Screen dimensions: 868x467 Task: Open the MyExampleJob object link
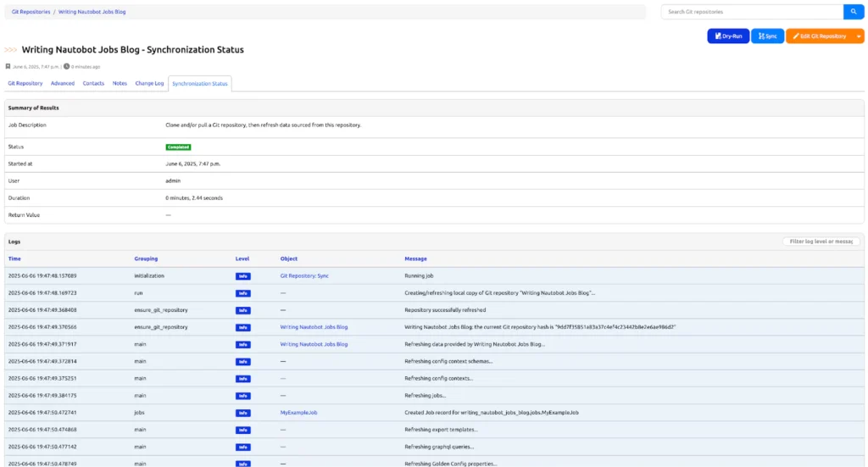299,412
